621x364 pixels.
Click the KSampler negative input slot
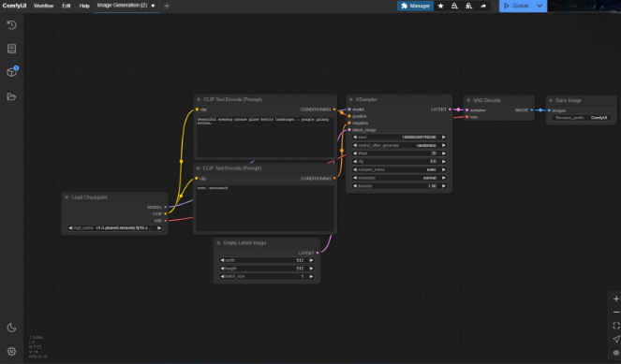(349, 123)
